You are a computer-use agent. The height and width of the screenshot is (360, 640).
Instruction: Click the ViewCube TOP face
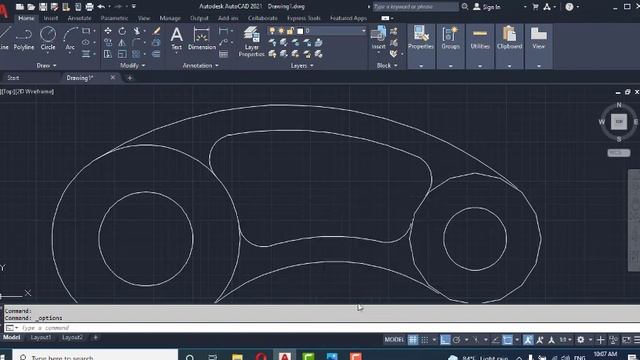click(x=619, y=122)
